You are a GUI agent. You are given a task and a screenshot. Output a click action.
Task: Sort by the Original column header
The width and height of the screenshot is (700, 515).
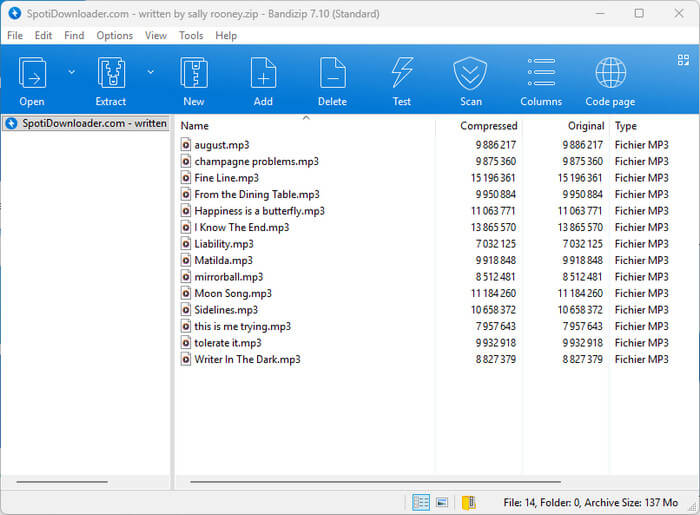[x=586, y=126]
